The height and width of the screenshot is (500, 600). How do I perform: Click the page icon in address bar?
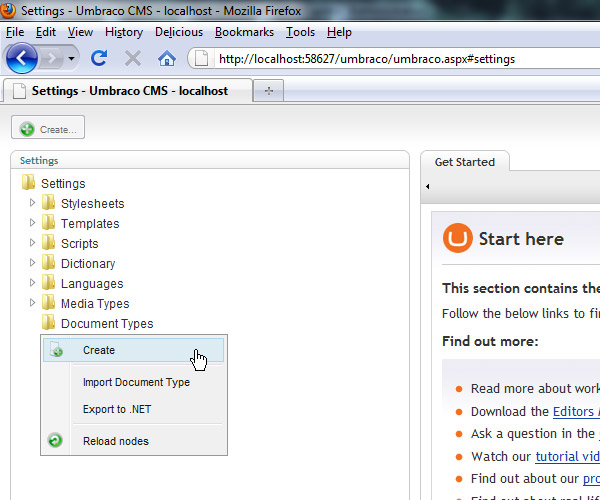click(x=201, y=59)
